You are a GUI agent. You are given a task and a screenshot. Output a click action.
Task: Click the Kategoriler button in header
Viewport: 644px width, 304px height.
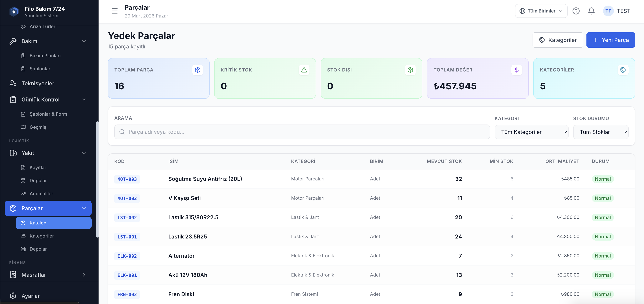(558, 40)
